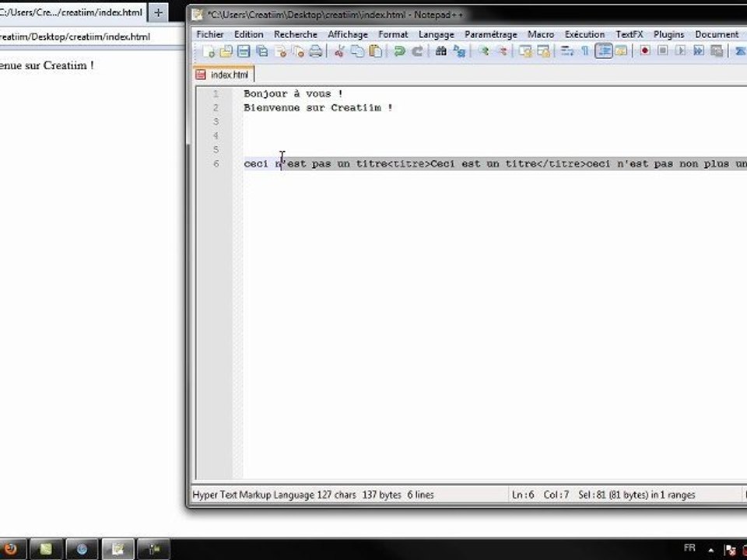Click Run macro multiple times icon
Screen dimensions: 747x560
[699, 51]
